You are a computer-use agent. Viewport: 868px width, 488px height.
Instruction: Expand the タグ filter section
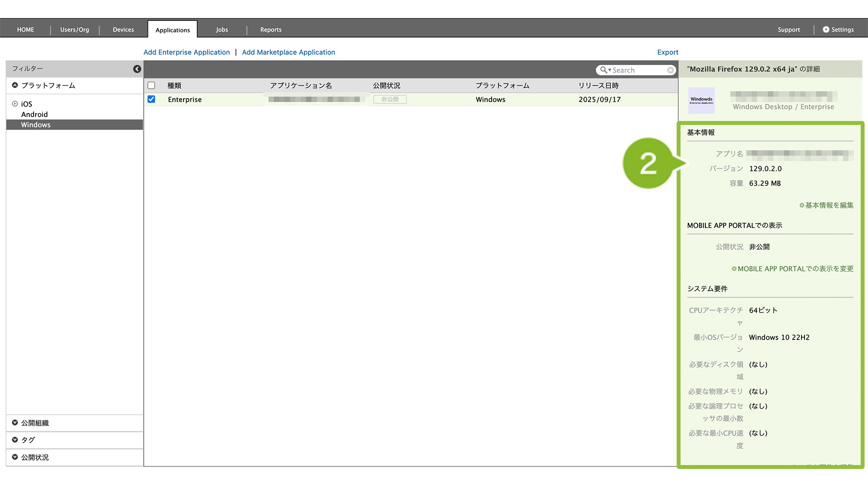[15, 440]
